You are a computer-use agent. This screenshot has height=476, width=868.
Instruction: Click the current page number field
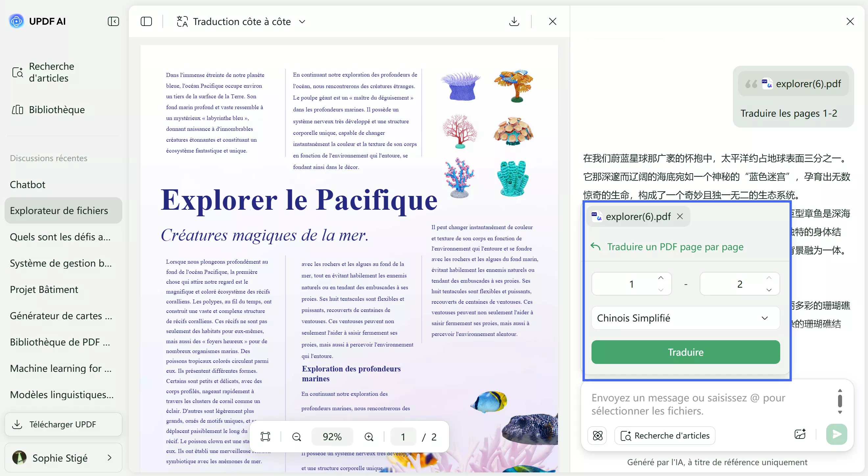[x=403, y=437]
